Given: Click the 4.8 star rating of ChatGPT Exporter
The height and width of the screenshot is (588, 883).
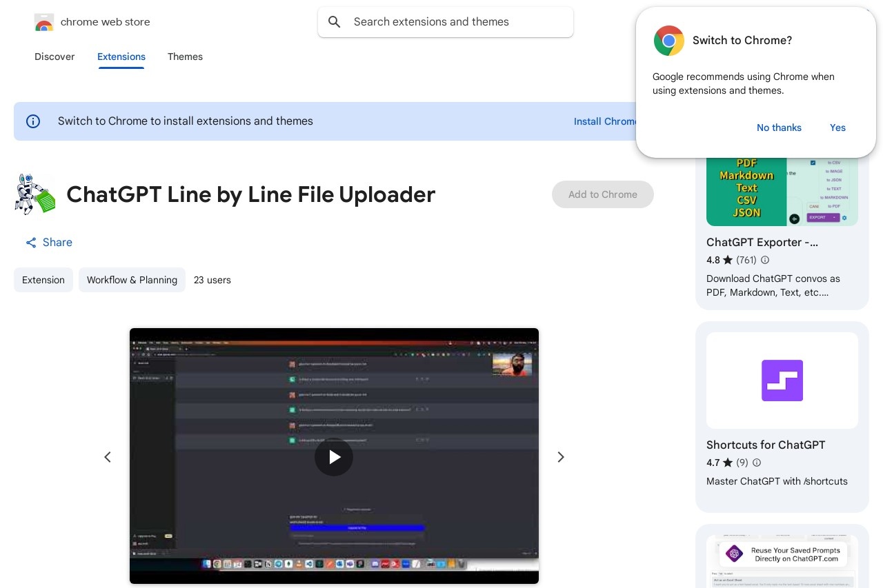Looking at the screenshot, I should (x=720, y=260).
